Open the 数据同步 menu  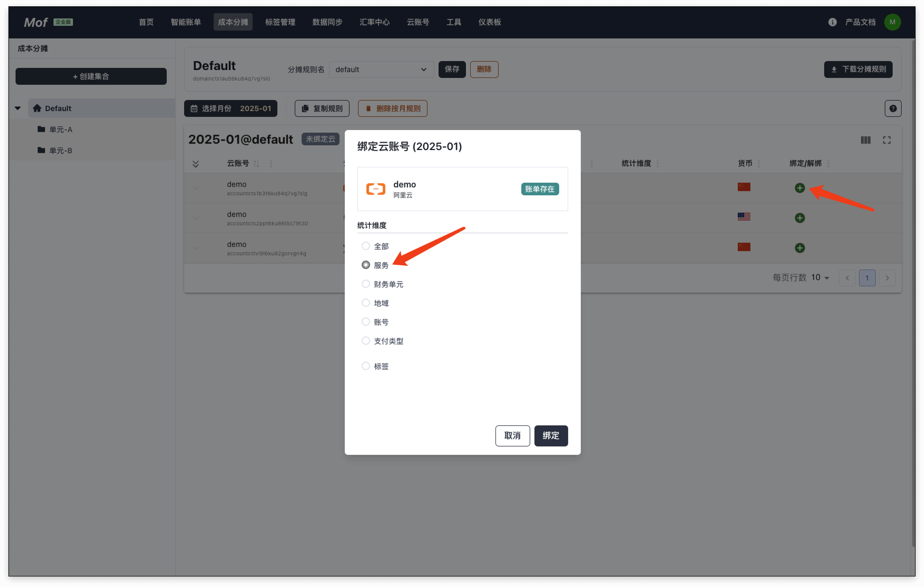[327, 22]
